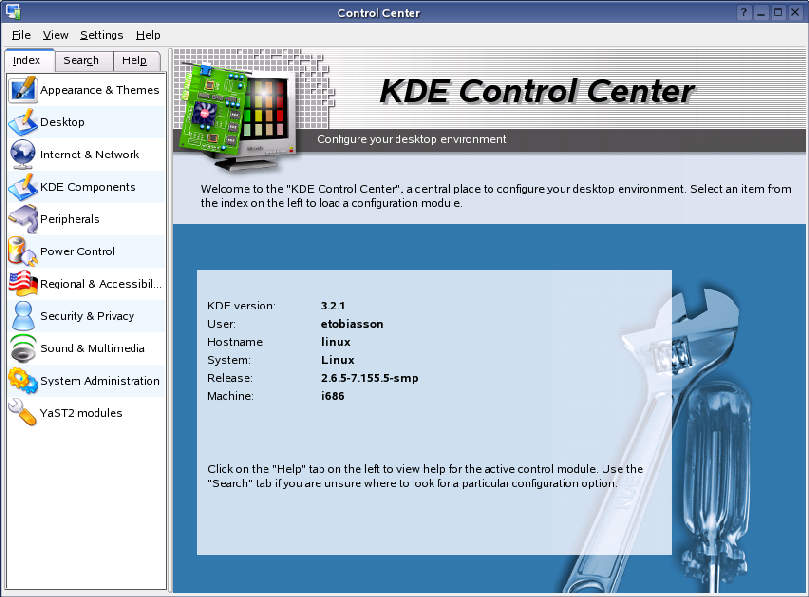
Task: Click the username value etobiasson
Action: (x=352, y=324)
